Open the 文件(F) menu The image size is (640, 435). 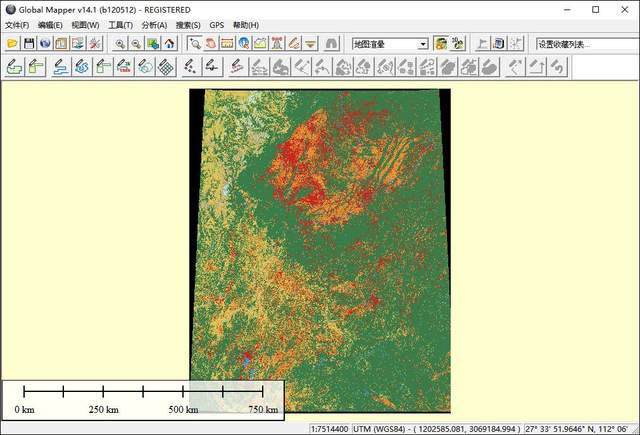point(17,25)
